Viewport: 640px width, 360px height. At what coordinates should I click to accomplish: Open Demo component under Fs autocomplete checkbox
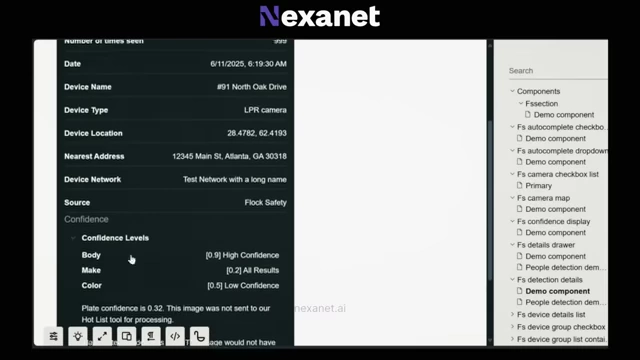[556, 138]
